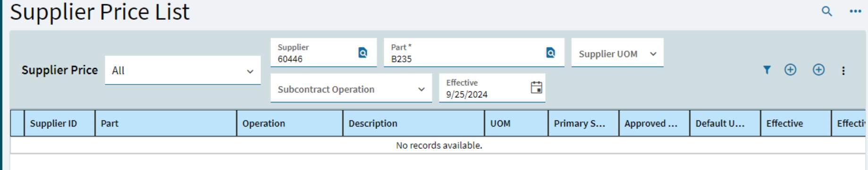Click the search magnifier icon at top right
The width and height of the screenshot is (868, 170).
(x=826, y=11)
